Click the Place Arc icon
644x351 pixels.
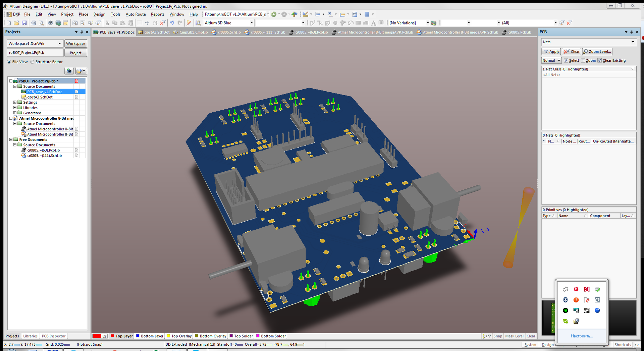351,23
